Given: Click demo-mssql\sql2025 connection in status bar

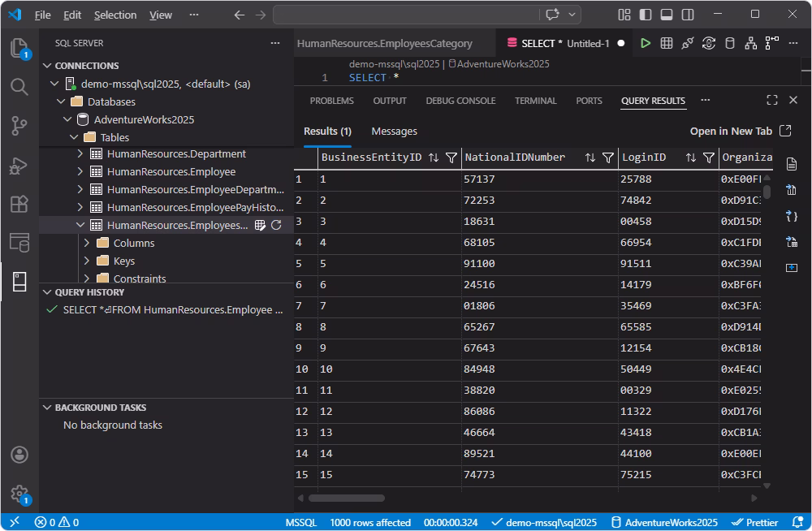Looking at the screenshot, I should (x=544, y=522).
